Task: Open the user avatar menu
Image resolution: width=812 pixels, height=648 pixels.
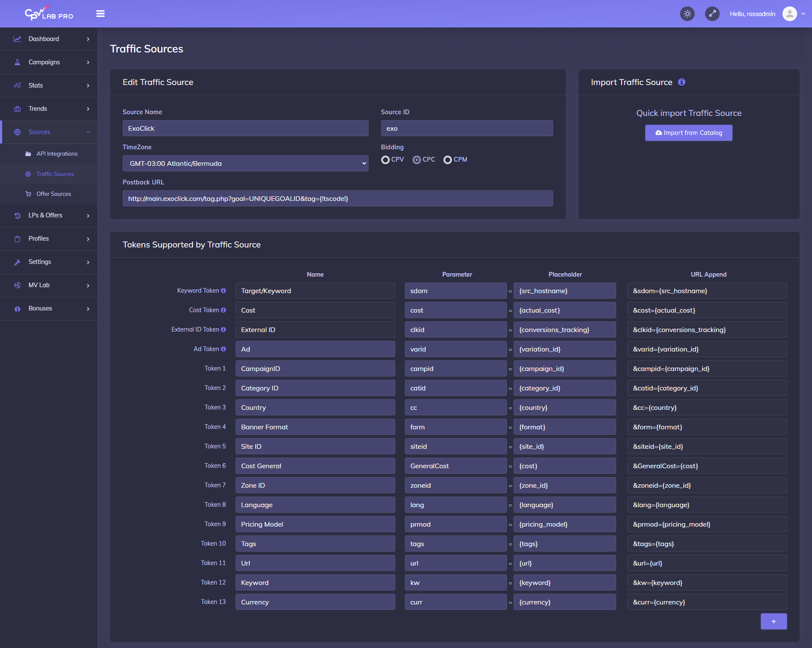Action: [789, 14]
